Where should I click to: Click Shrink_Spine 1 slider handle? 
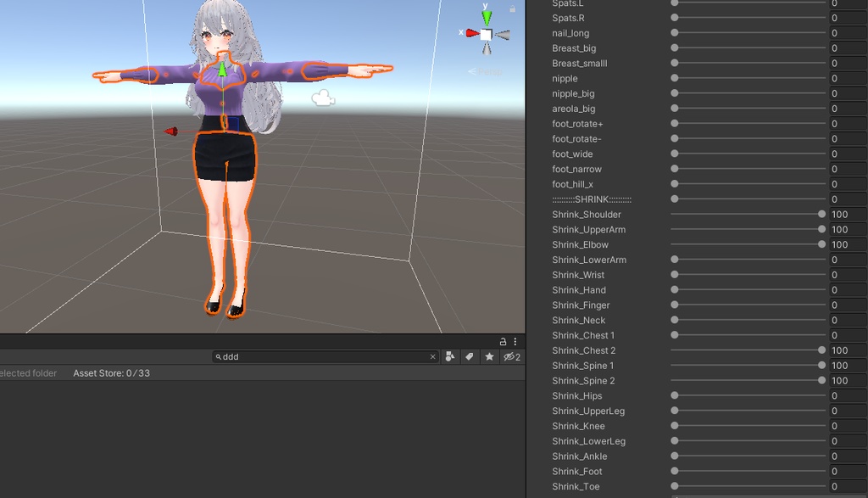(x=821, y=366)
